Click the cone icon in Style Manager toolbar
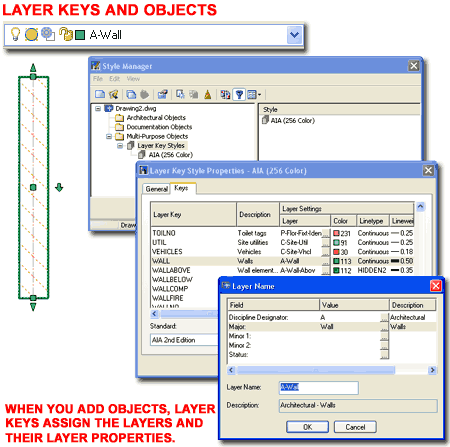This screenshot has width=450, height=447. 208,95
